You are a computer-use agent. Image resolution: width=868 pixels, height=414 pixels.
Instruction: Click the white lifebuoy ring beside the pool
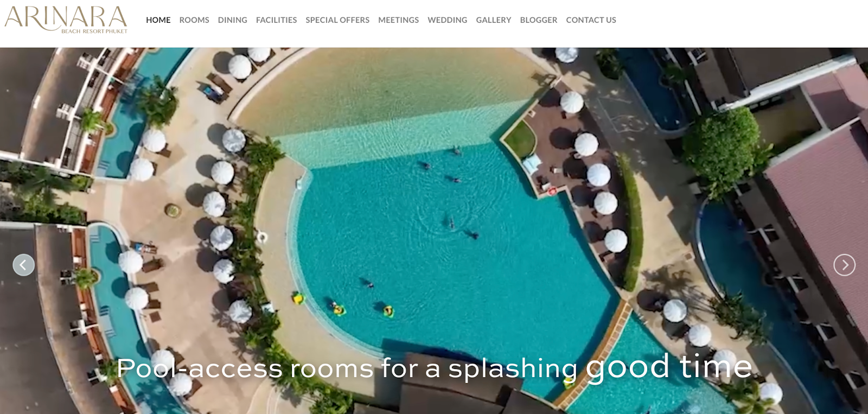[263, 237]
